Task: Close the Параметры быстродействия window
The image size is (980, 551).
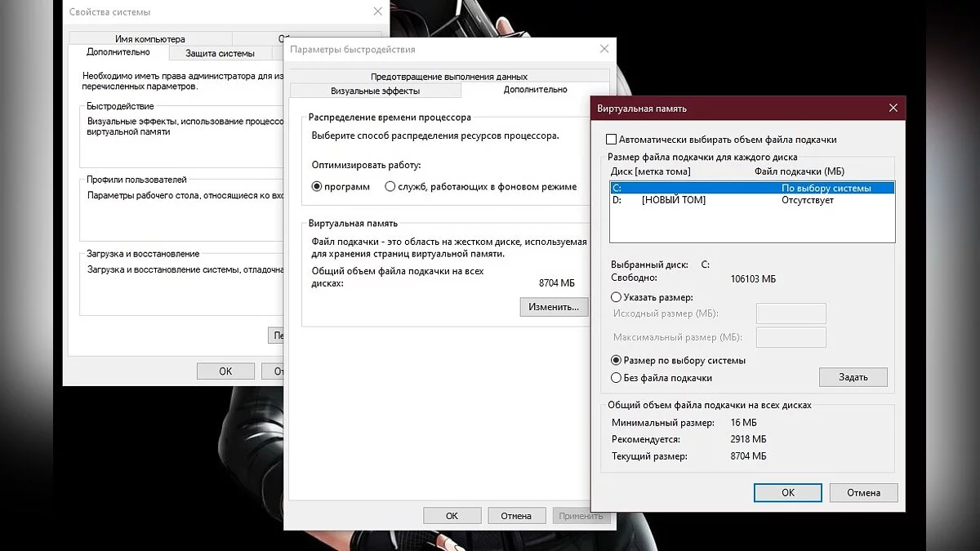Action: 604,49
